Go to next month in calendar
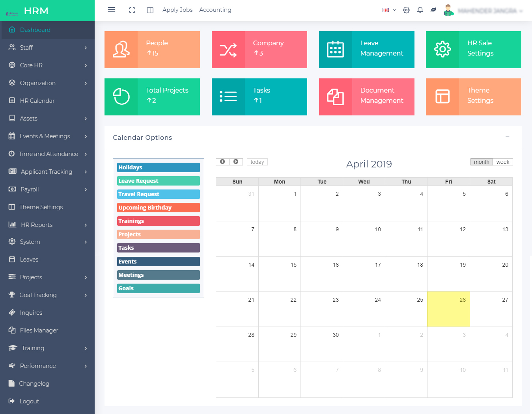Image resolution: width=532 pixels, height=414 pixels. (236, 162)
